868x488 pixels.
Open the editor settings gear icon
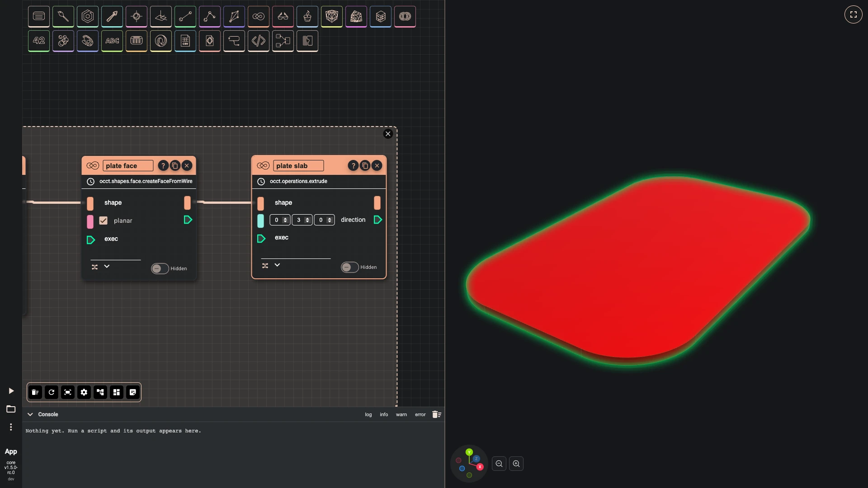pos(84,392)
